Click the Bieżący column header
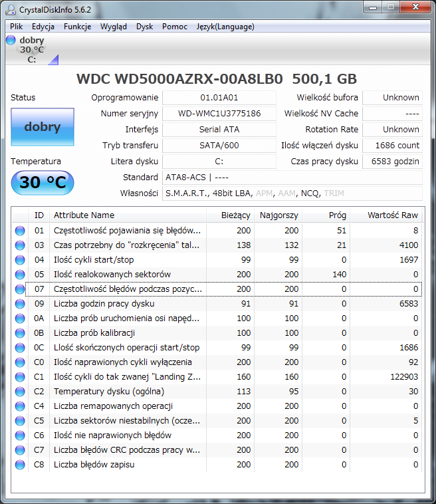Image resolution: width=436 pixels, height=504 pixels. (x=230, y=215)
